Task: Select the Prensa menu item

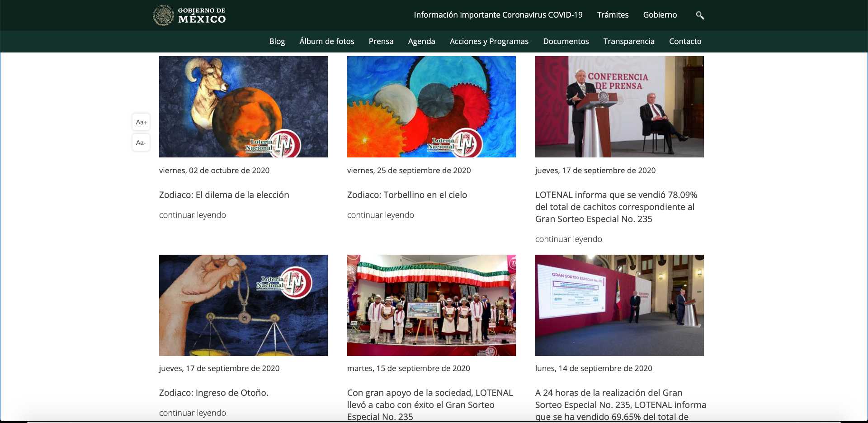Action: click(x=381, y=41)
